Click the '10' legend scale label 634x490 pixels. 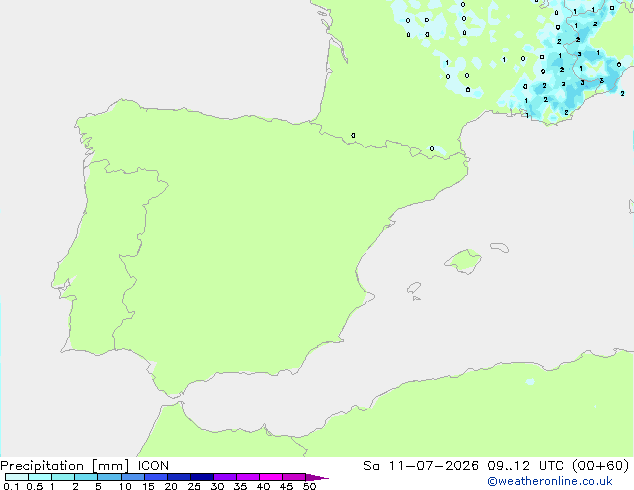pyautogui.click(x=125, y=486)
